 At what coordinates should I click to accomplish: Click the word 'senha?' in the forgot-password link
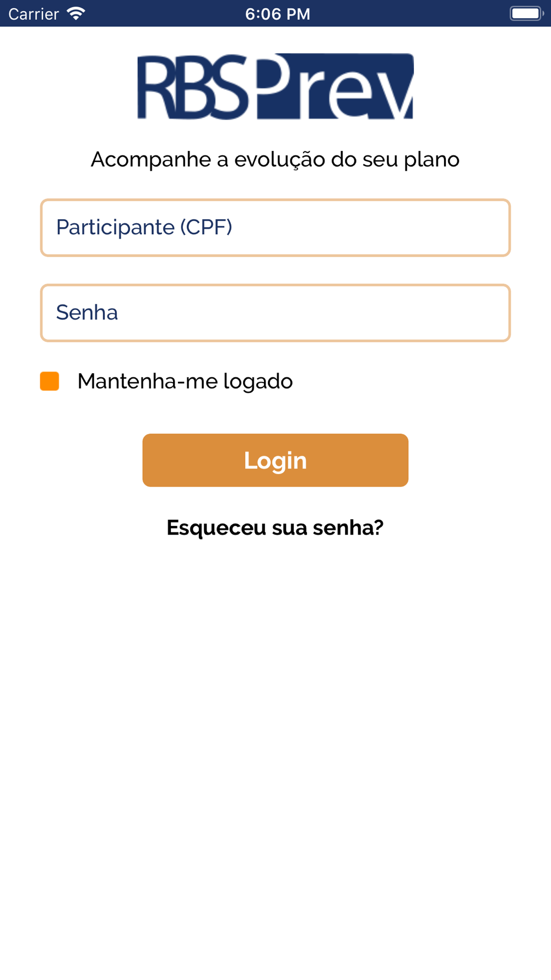(348, 527)
